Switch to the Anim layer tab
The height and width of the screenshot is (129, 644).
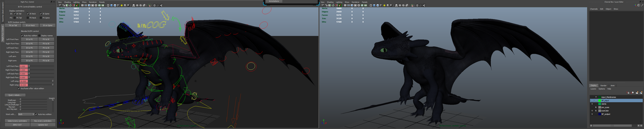(613, 85)
